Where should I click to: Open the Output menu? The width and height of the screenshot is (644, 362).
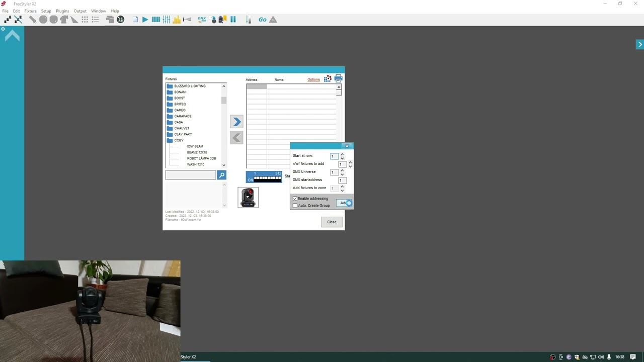80,11
